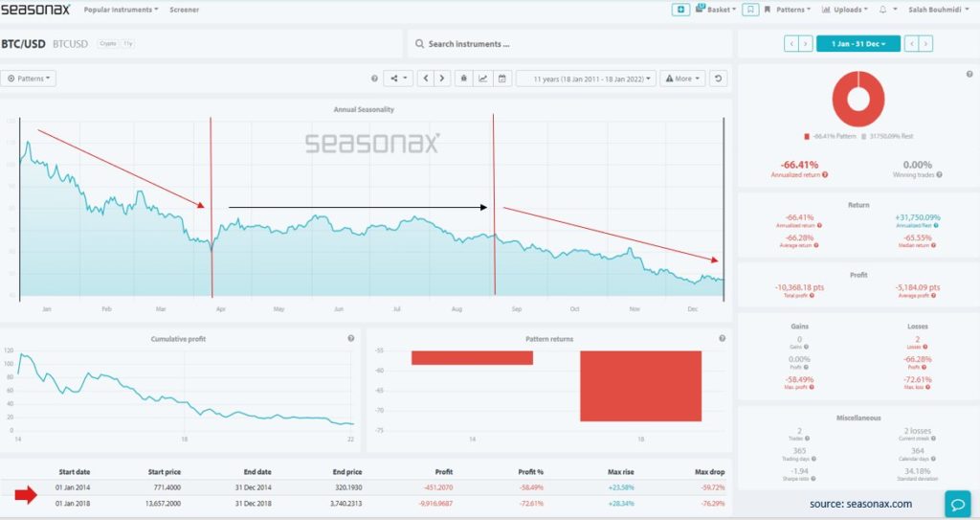Open the Basket menu

(716, 10)
